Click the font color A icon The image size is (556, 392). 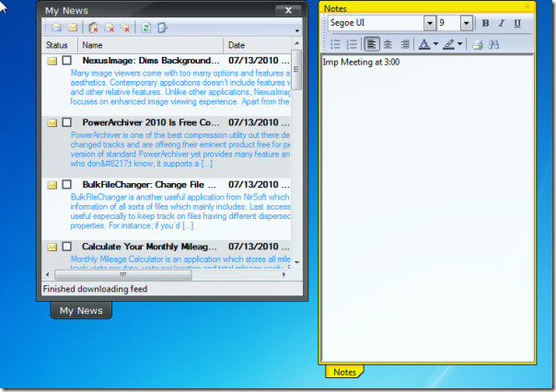[x=424, y=44]
